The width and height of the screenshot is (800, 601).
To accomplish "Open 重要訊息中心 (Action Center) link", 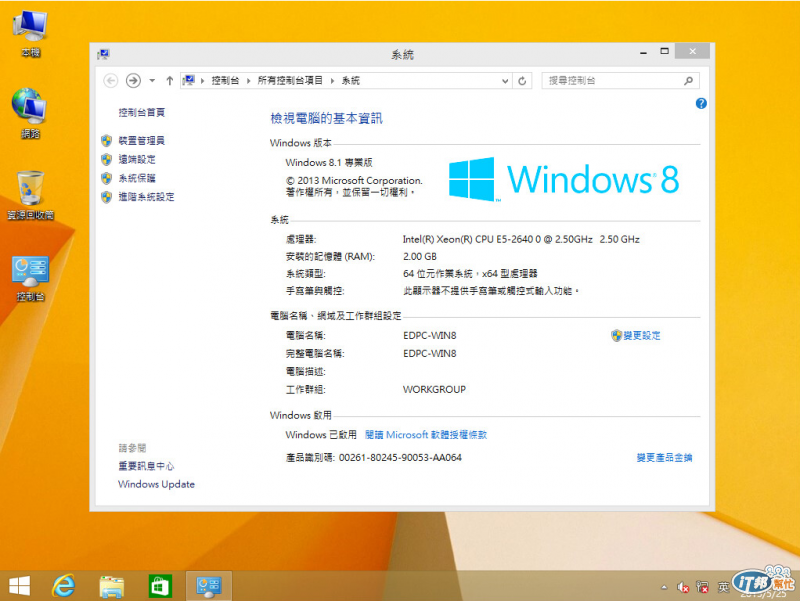I will pos(146,466).
